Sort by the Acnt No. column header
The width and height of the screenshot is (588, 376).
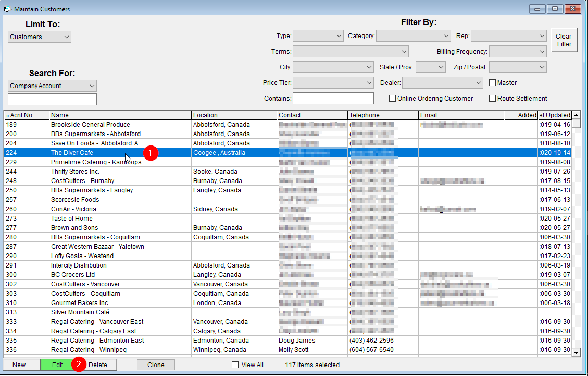click(x=27, y=115)
